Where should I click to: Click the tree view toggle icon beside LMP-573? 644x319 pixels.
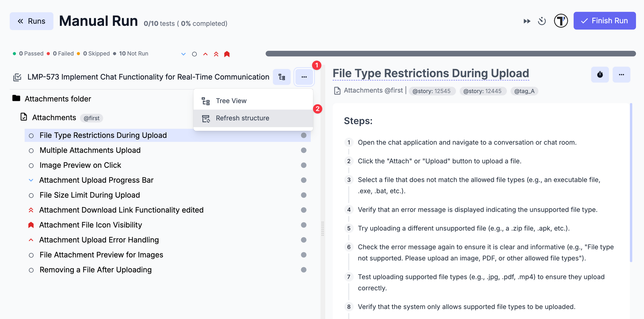282,77
